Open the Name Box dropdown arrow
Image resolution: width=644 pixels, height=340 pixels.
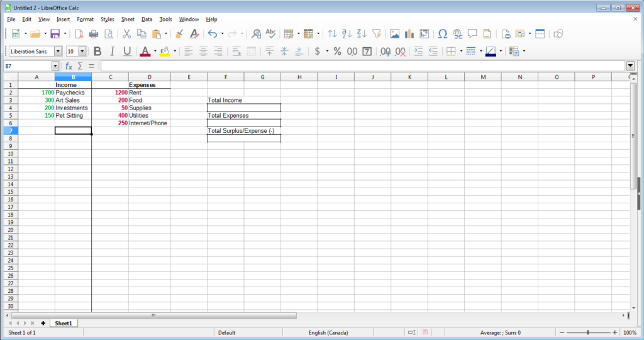click(x=55, y=66)
